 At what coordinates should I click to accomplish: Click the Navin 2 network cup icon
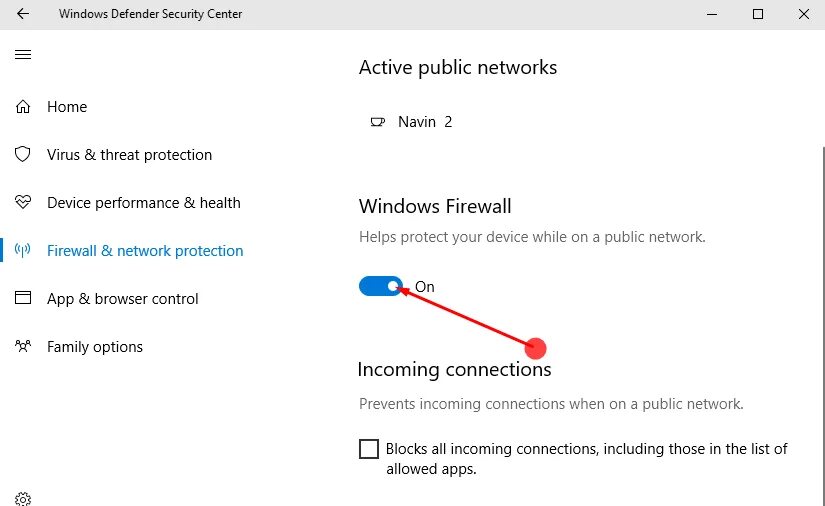pyautogui.click(x=377, y=122)
